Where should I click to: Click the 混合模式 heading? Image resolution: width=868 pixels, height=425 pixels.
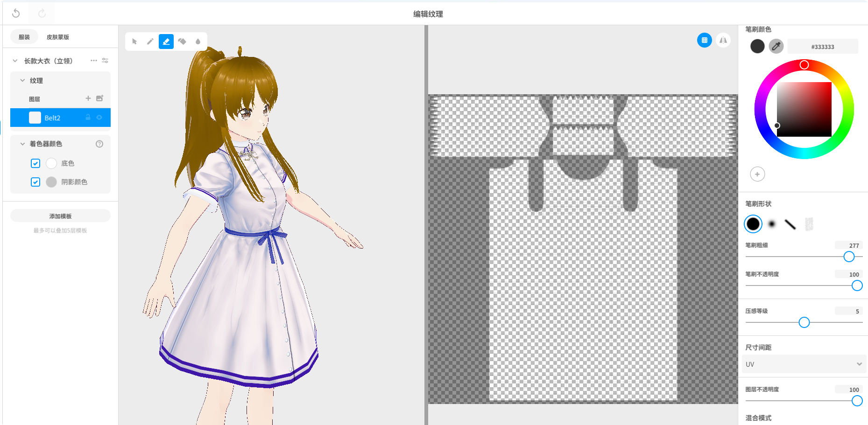coord(758,418)
